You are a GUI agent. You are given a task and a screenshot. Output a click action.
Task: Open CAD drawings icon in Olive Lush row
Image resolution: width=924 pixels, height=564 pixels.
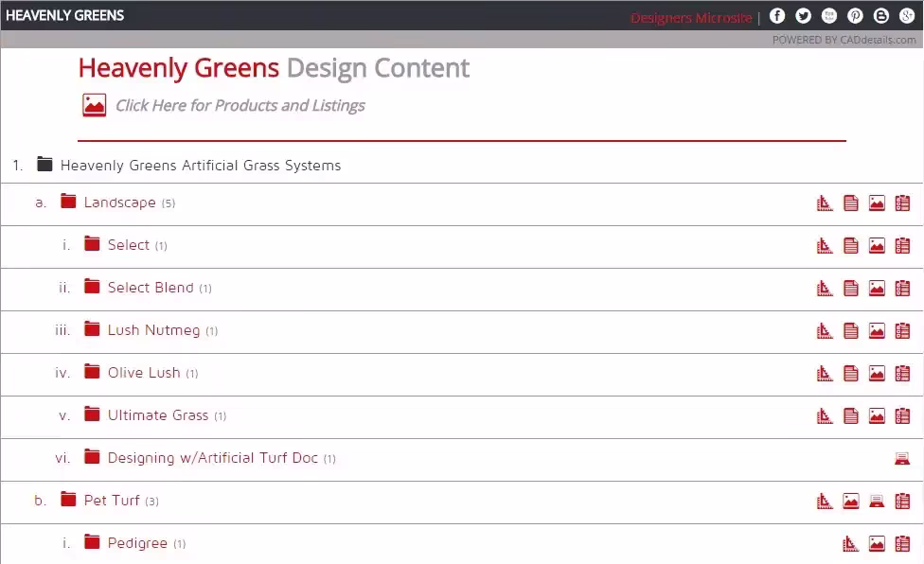point(825,373)
